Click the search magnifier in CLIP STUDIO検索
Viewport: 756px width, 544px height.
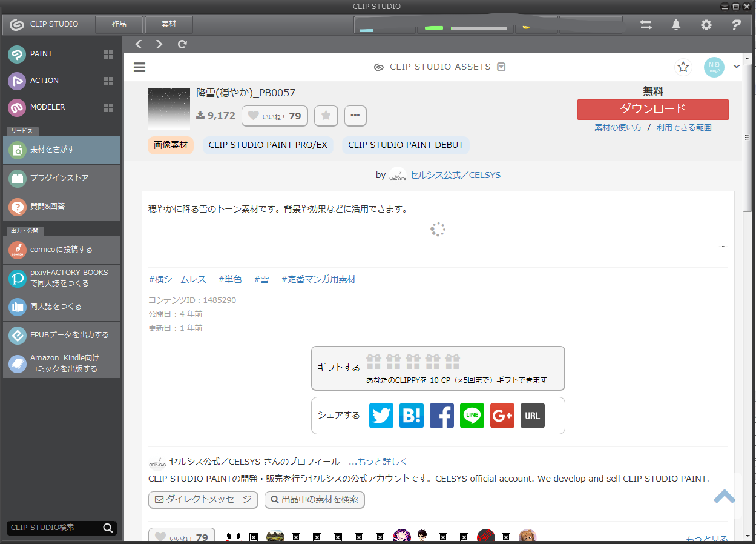(x=108, y=528)
